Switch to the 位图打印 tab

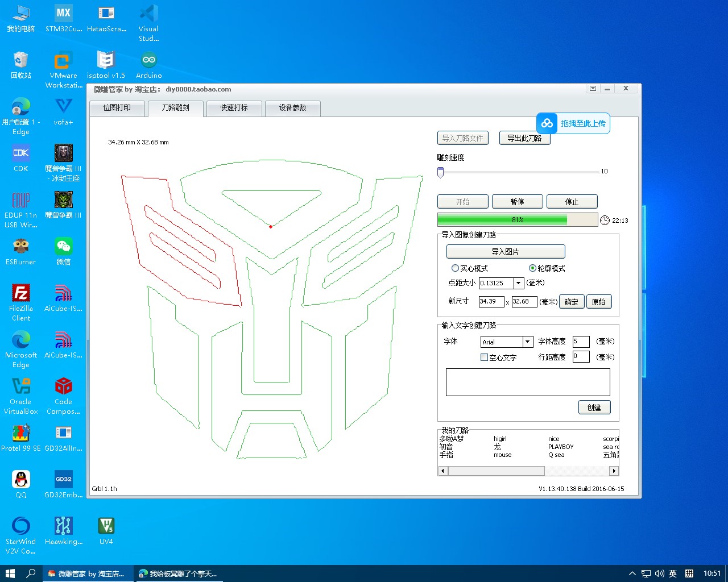pos(117,108)
